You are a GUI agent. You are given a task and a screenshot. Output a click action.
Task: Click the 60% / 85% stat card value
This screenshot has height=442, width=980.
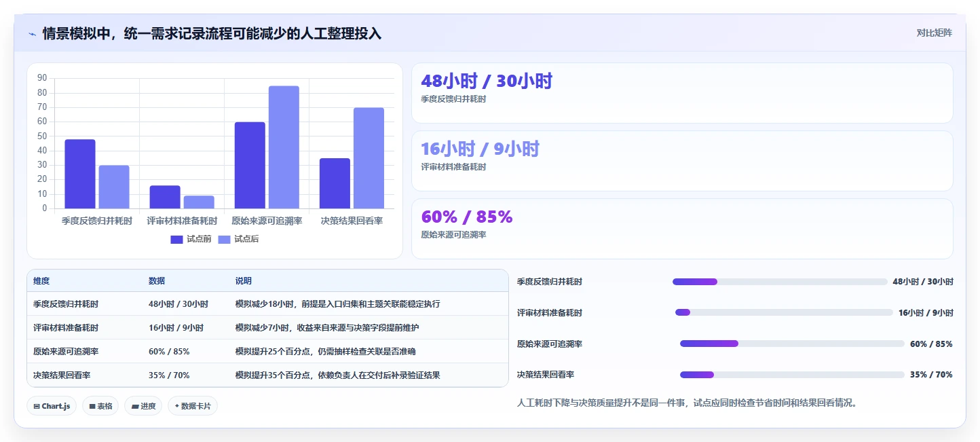pyautogui.click(x=467, y=217)
